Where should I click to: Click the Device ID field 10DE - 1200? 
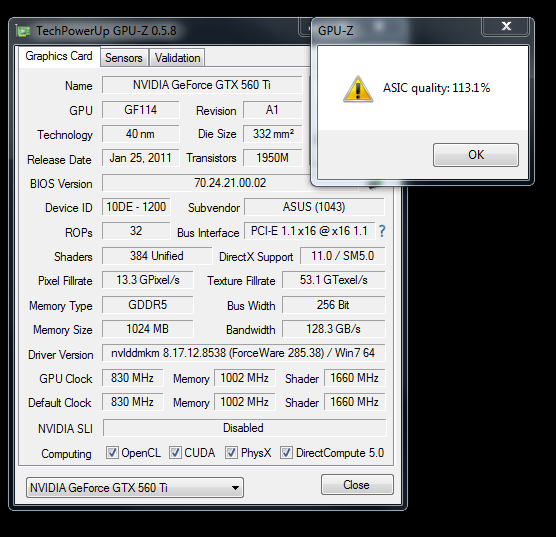pos(136,207)
